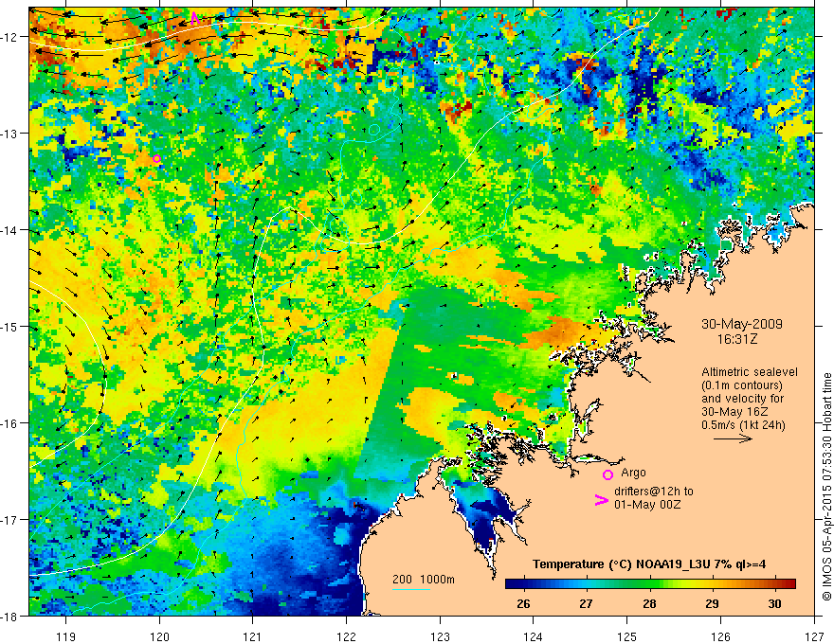Screen dimensions: 834x644
Task: Click color bar label '30'
Action: 775,603
